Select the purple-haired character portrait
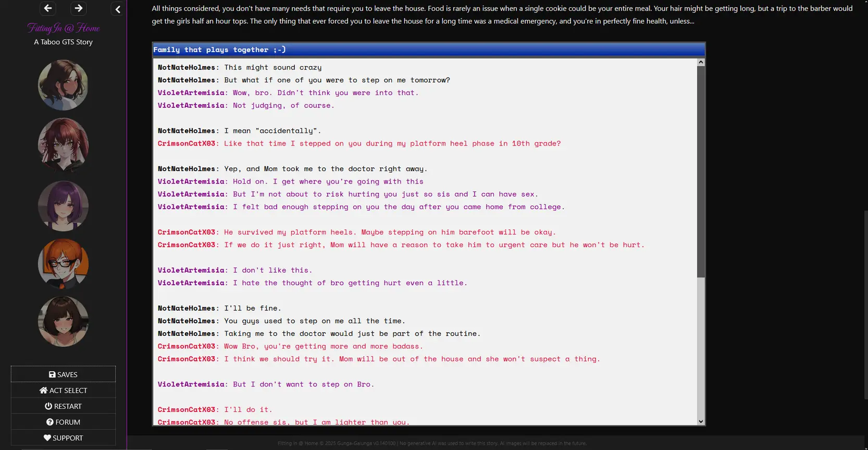Image resolution: width=868 pixels, height=450 pixels. (63, 206)
